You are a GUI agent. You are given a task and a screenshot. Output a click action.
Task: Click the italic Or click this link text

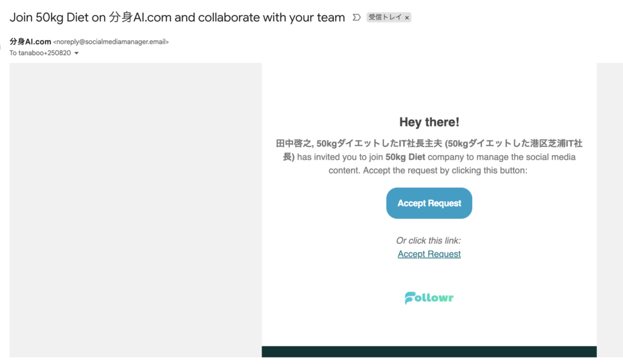point(428,241)
